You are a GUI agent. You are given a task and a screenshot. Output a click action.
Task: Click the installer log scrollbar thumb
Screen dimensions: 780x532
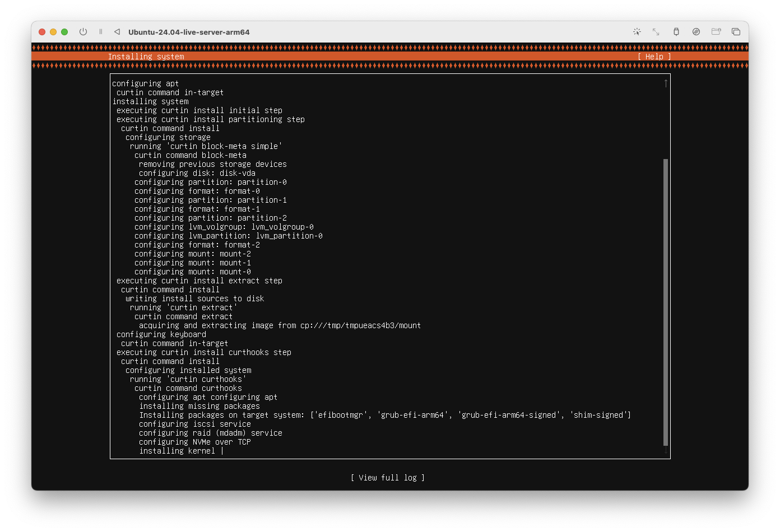666,302
